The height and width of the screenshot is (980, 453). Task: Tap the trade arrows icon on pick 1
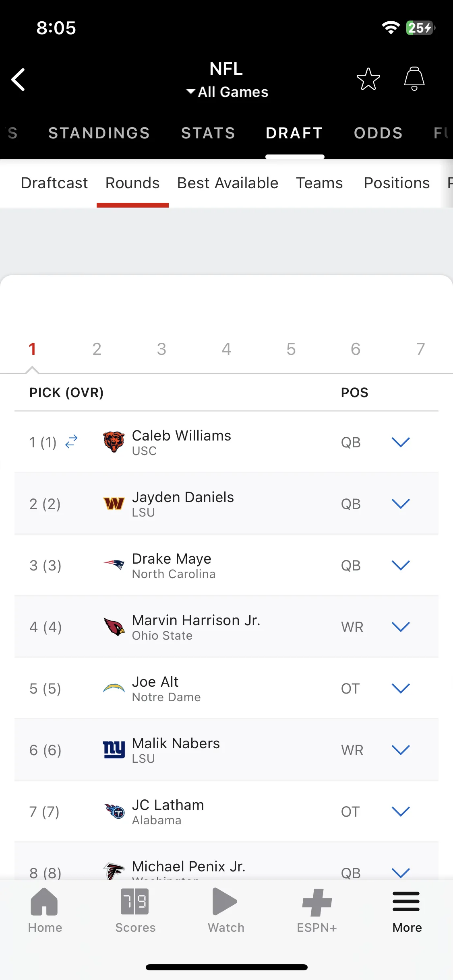(x=72, y=442)
